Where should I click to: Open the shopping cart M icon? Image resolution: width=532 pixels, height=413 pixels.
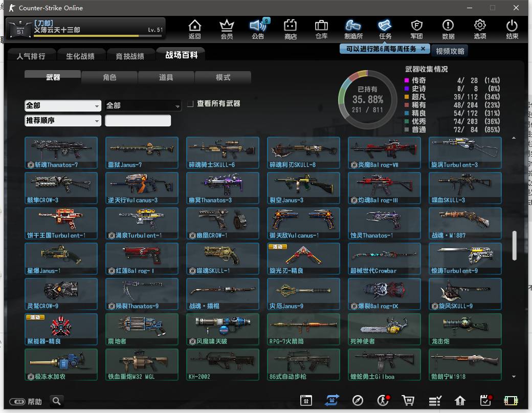point(408,401)
